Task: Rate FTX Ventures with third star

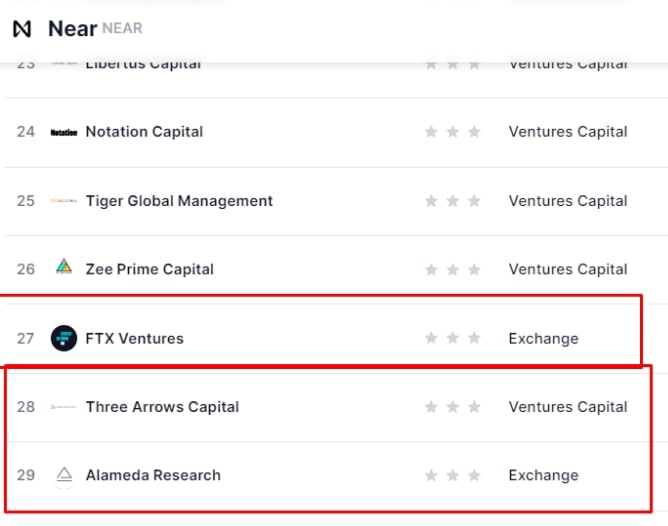Action: pyautogui.click(x=474, y=338)
